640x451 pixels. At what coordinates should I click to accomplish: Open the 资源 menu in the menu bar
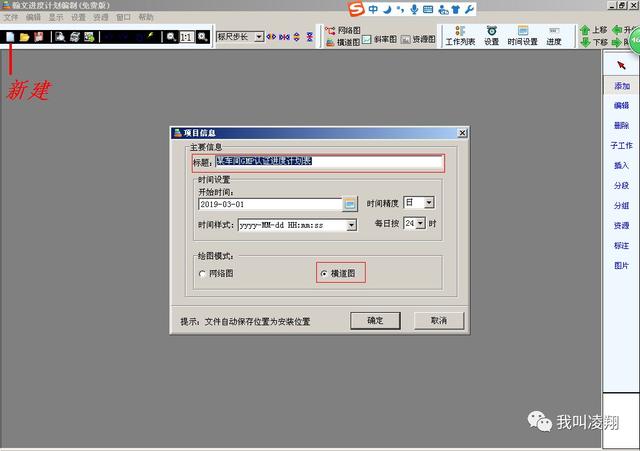pos(101,18)
